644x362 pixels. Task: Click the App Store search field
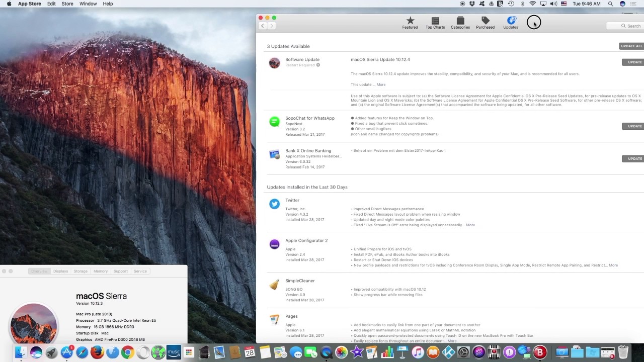625,26
